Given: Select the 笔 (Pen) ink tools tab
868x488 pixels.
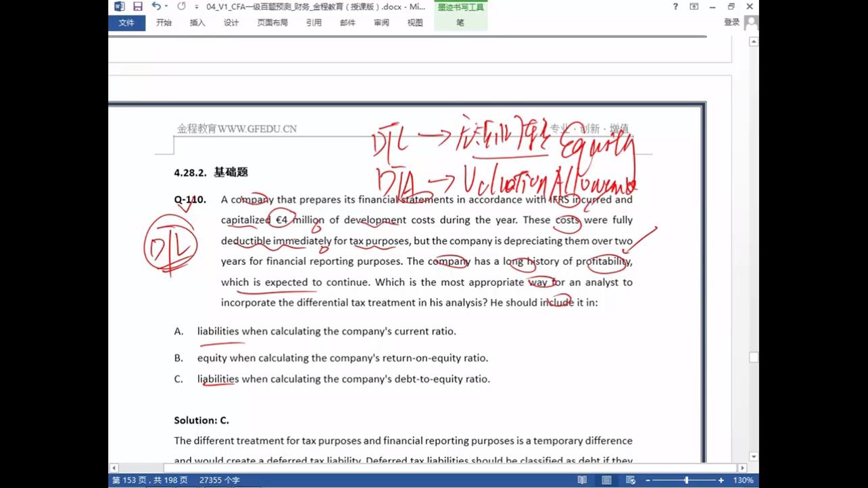Looking at the screenshot, I should [460, 22].
